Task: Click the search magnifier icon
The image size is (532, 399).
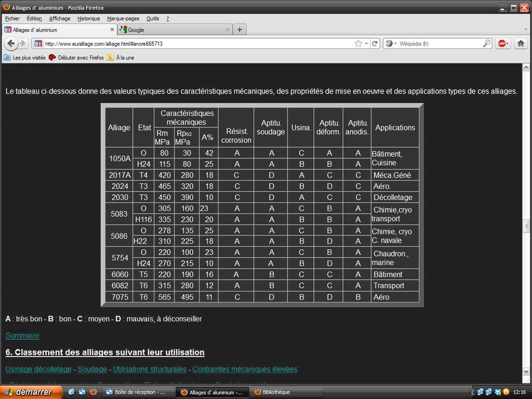Action: point(487,44)
